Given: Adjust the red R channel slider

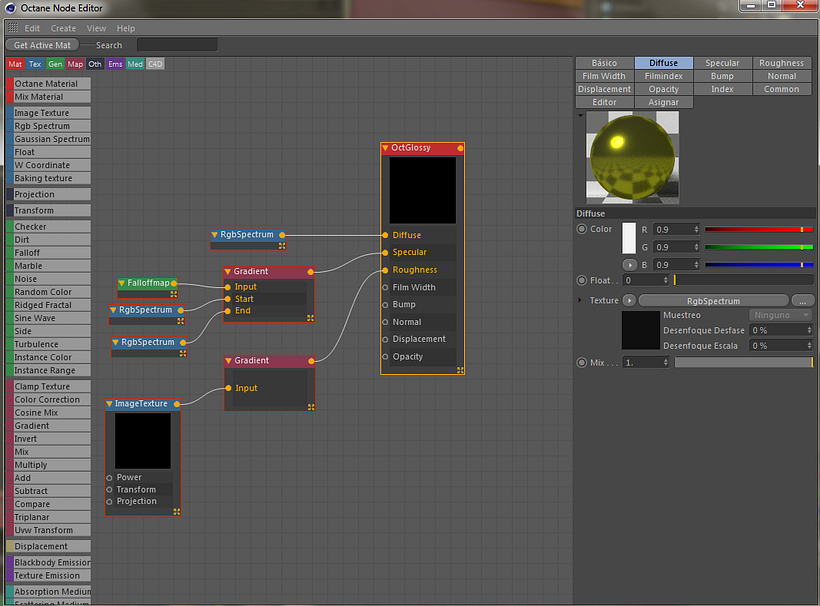Looking at the screenshot, I should tap(759, 229).
